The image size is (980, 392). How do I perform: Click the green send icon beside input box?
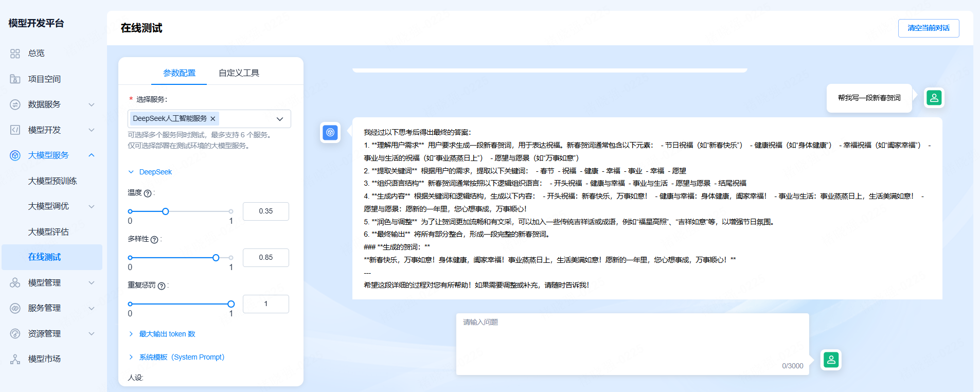click(831, 360)
